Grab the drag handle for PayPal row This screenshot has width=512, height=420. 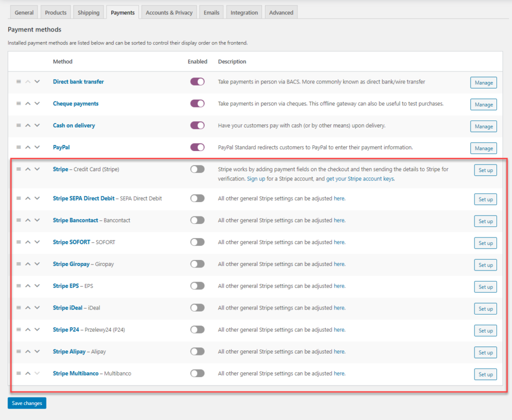(18, 147)
